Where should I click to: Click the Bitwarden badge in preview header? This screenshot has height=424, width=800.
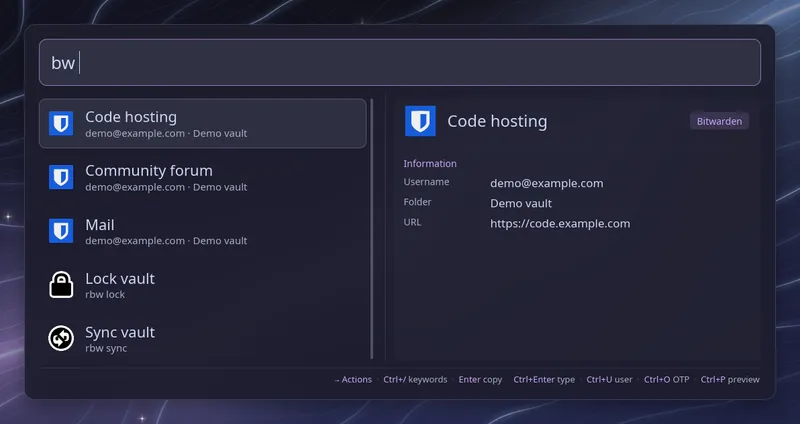pyautogui.click(x=719, y=121)
